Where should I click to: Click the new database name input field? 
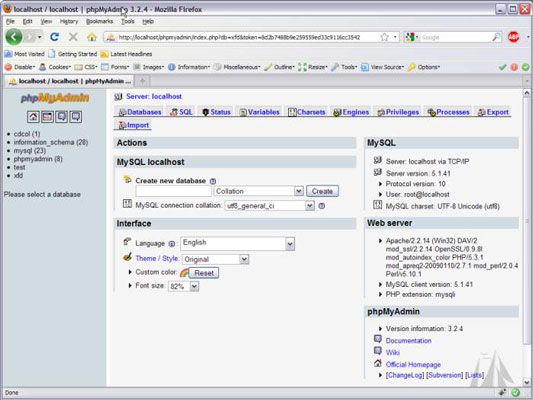tap(173, 191)
